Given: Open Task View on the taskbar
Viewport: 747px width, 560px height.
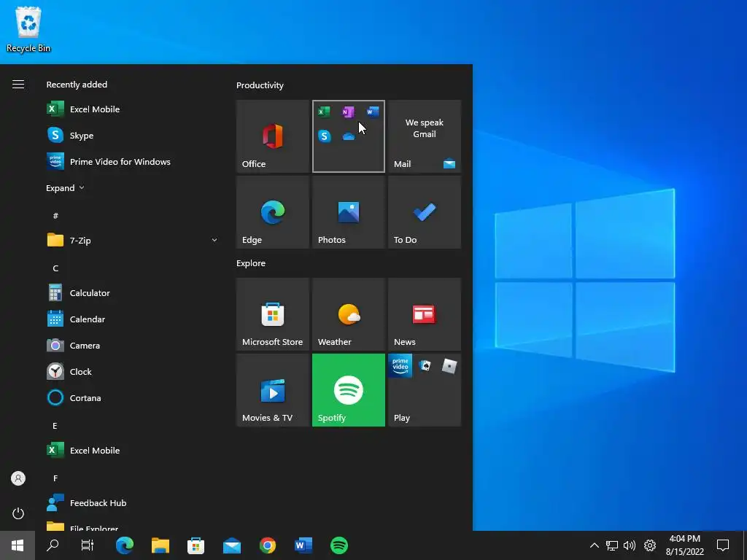Looking at the screenshot, I should point(88,545).
